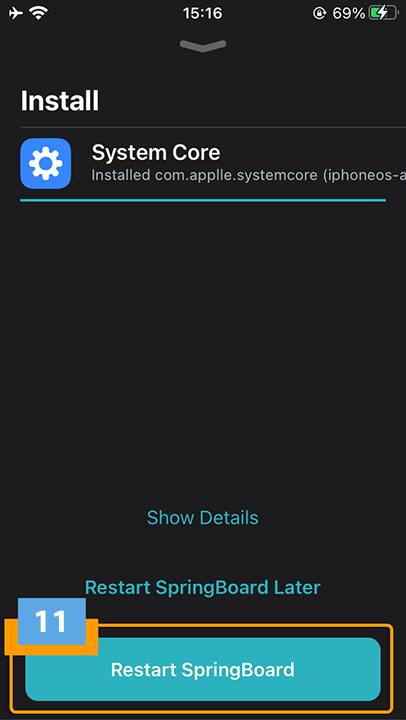The image size is (406, 720).
Task: Select the System Core package title
Action: point(156,153)
